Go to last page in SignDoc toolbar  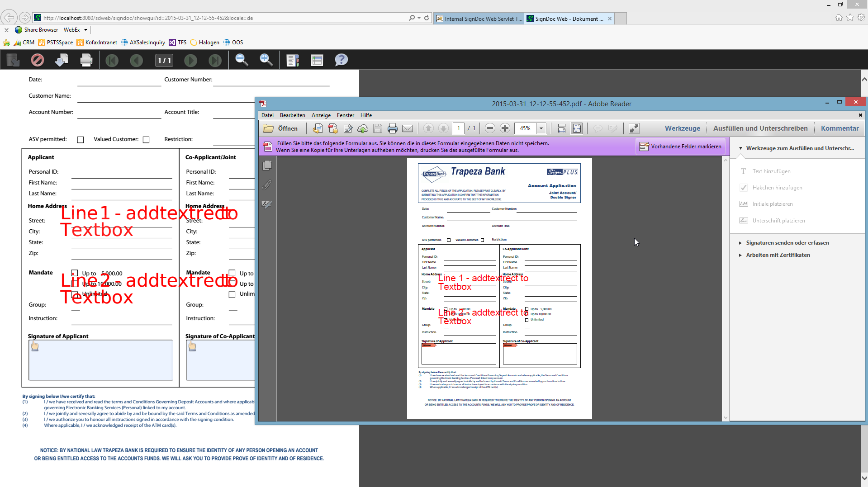pos(215,60)
